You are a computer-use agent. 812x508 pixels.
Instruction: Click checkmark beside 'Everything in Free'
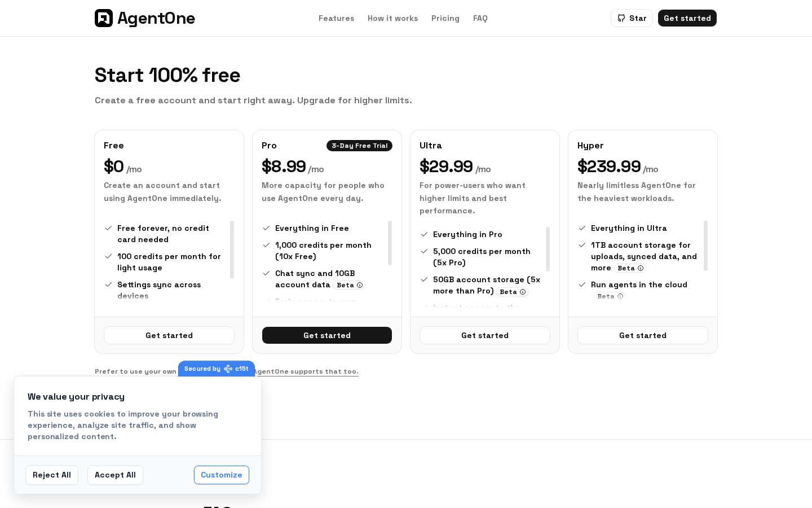click(x=266, y=228)
